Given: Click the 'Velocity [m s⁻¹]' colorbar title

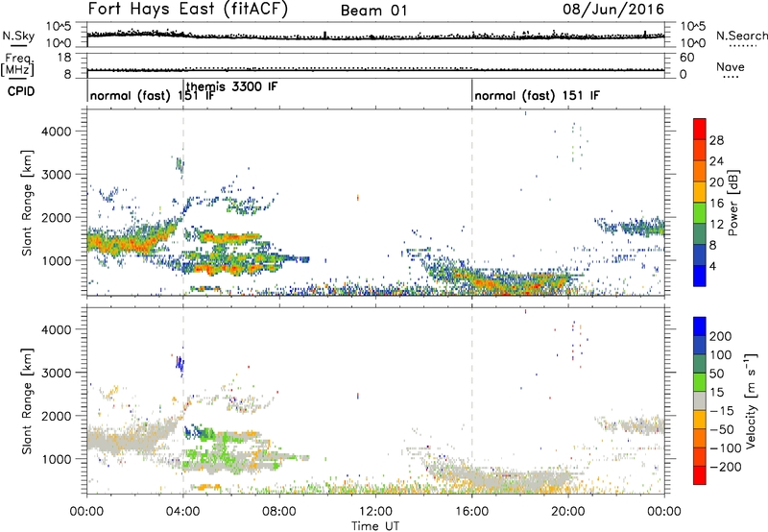Looking at the screenshot, I should [x=750, y=400].
